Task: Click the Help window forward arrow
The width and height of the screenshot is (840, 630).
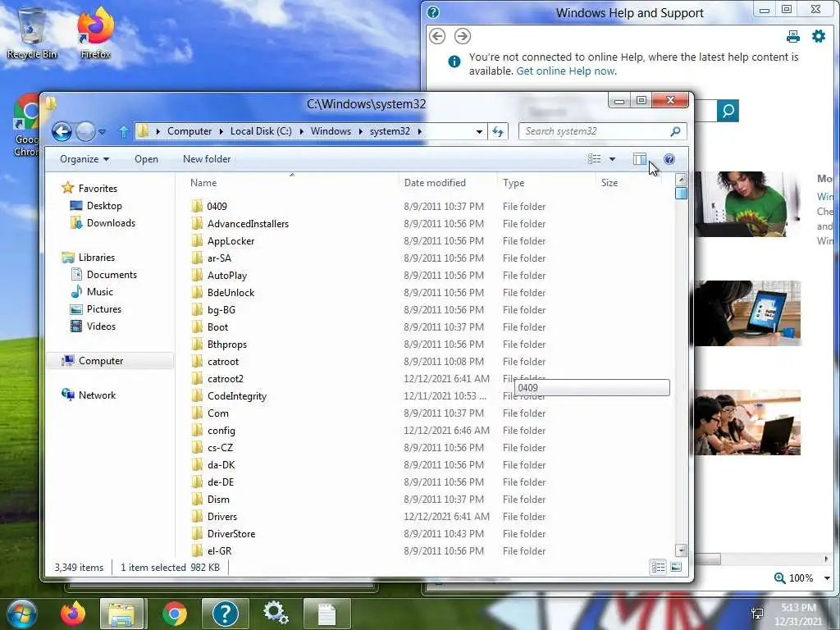Action: pos(463,36)
